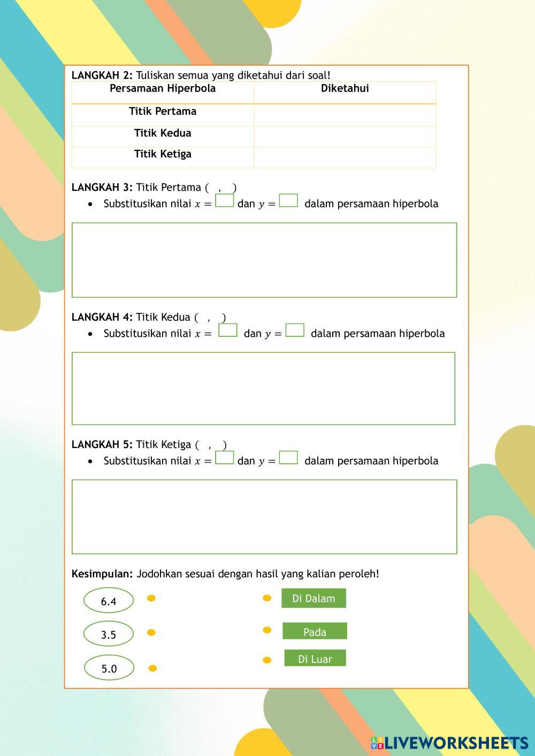The image size is (535, 756).
Task: Click the Diketahui cell for Titik Ketiga
Action: 345,157
